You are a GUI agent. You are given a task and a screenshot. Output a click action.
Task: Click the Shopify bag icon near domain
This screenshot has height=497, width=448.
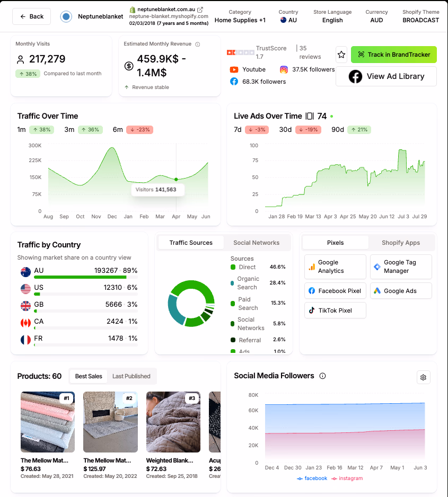click(132, 10)
